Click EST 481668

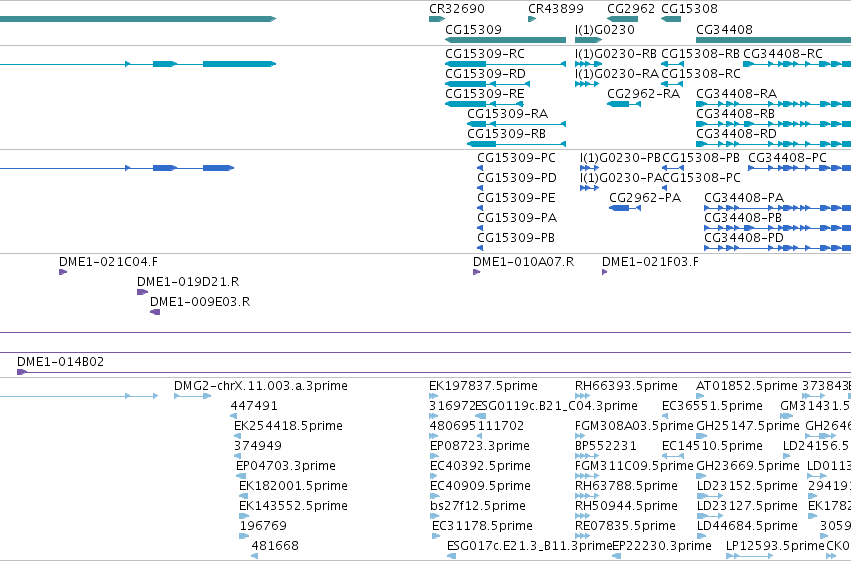(x=255, y=556)
